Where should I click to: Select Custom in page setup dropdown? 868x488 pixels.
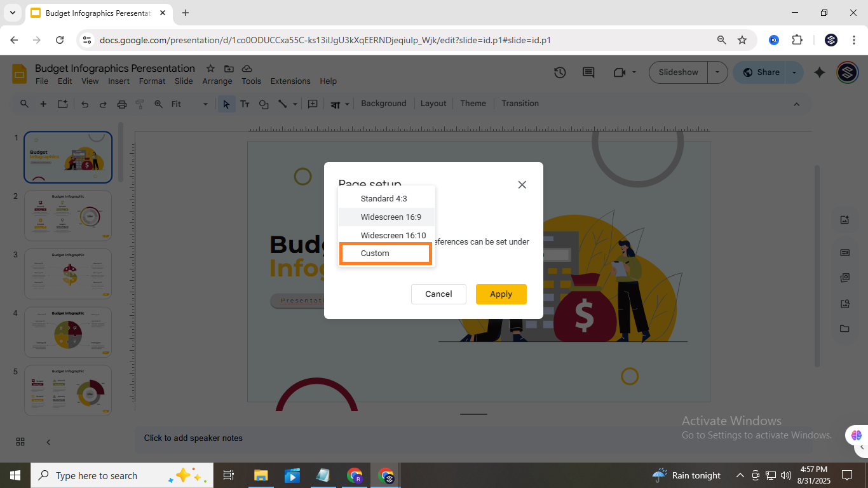pos(386,254)
